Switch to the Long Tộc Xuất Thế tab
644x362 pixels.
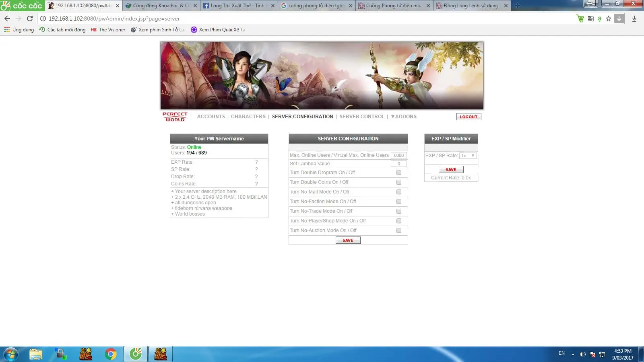(x=239, y=6)
